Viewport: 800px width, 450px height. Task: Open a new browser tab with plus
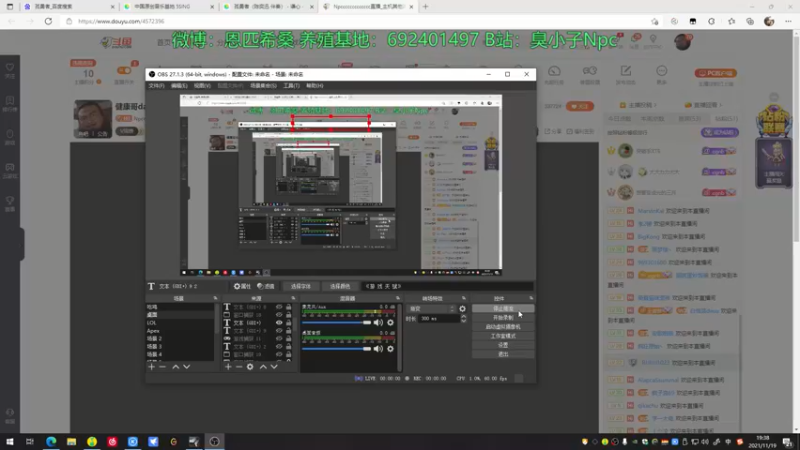[x=426, y=7]
